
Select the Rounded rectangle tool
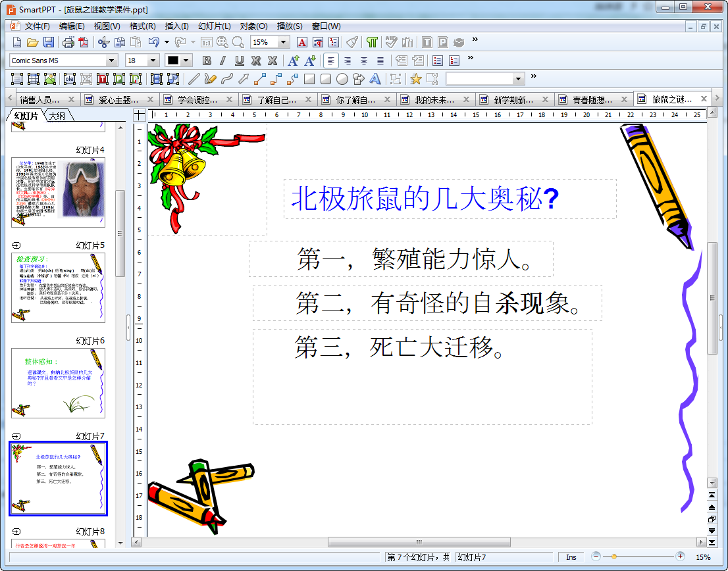click(x=326, y=79)
